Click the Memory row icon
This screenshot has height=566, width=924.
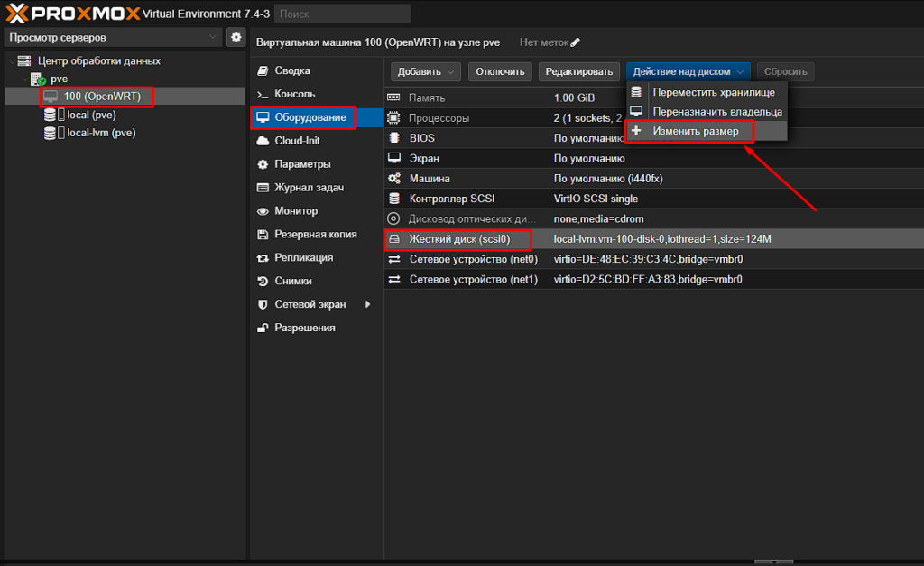393,97
